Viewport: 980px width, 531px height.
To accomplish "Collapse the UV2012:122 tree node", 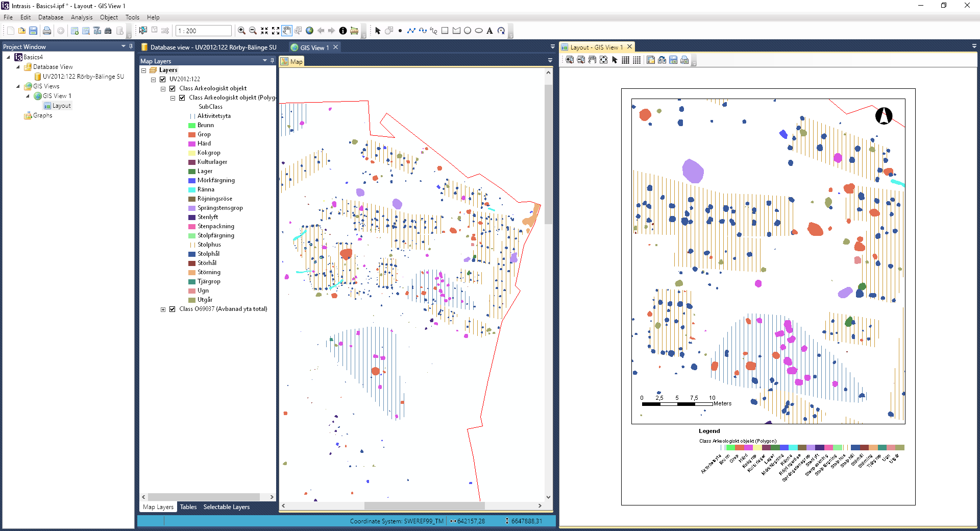I will (x=153, y=80).
